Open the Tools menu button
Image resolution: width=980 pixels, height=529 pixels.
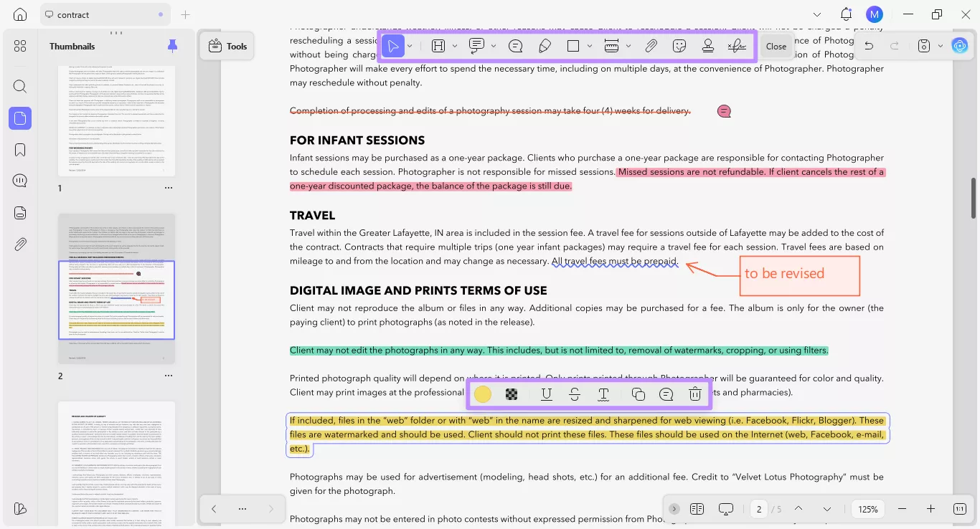227,46
